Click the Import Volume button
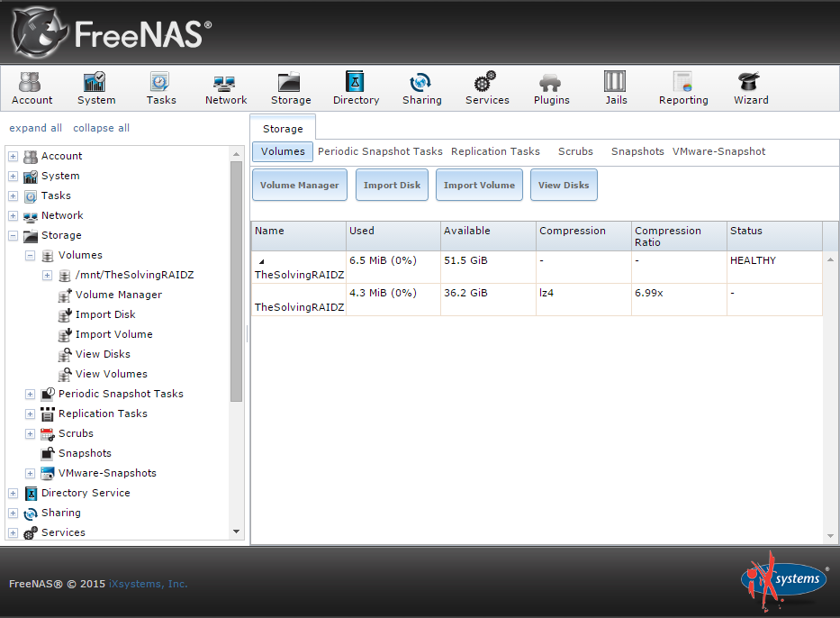Screen dimensions: 840x618 pyautogui.click(x=479, y=185)
